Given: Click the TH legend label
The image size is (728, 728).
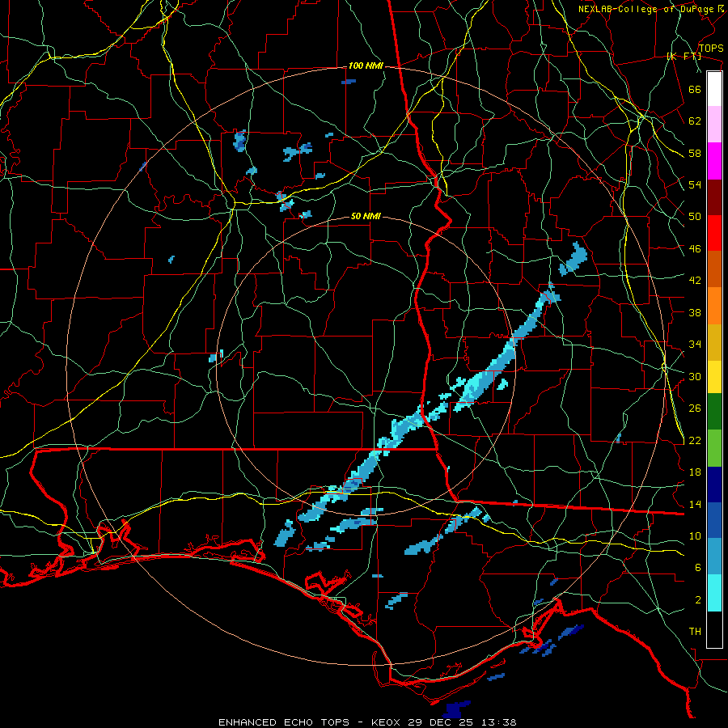Looking at the screenshot, I should [695, 632].
